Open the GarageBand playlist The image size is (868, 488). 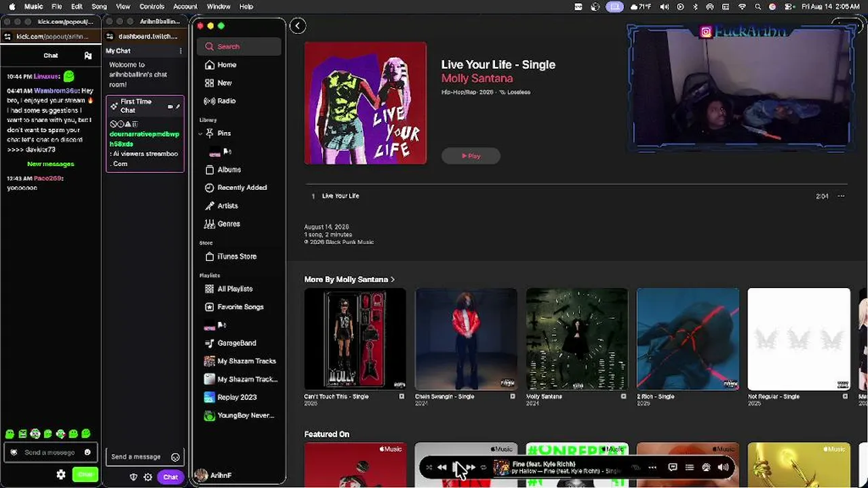[237, 343]
